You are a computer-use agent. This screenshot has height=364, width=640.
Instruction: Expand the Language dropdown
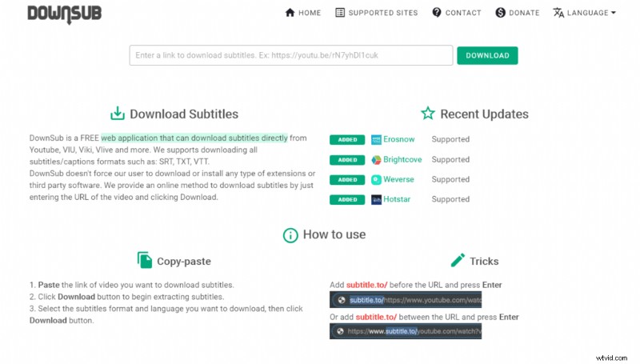(585, 13)
